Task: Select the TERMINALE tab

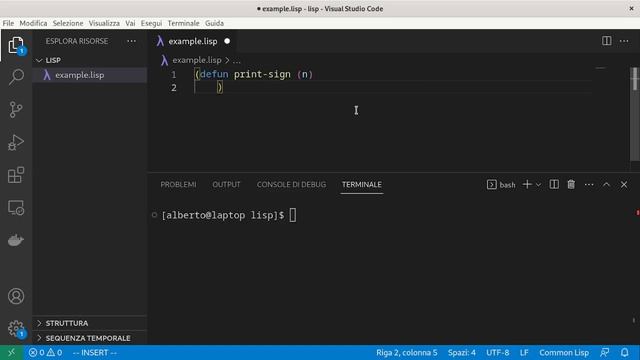Action: tap(362, 184)
